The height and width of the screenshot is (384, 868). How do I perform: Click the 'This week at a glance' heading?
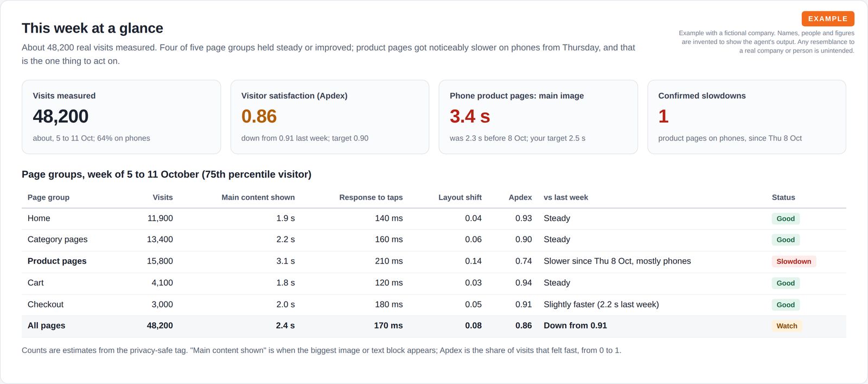(92, 28)
